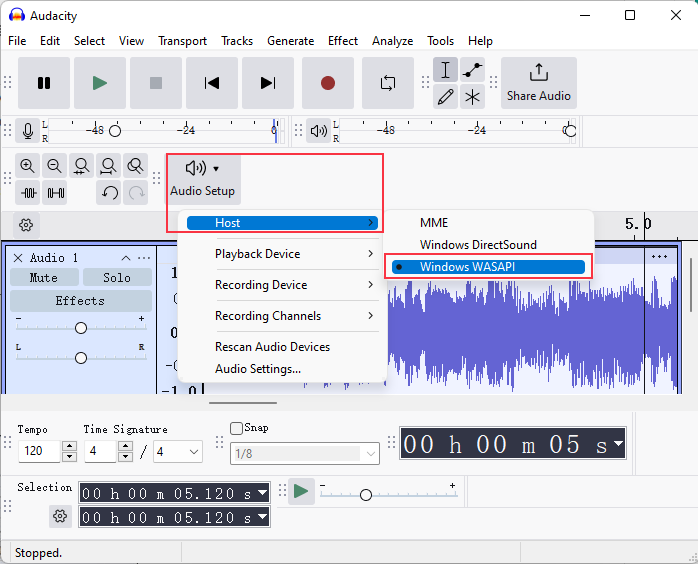The height and width of the screenshot is (564, 698).
Task: Select the Draw pencil tool
Action: point(446,97)
